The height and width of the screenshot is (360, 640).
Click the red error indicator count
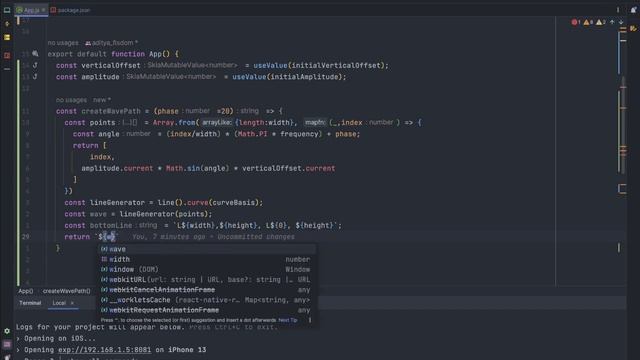(x=576, y=22)
